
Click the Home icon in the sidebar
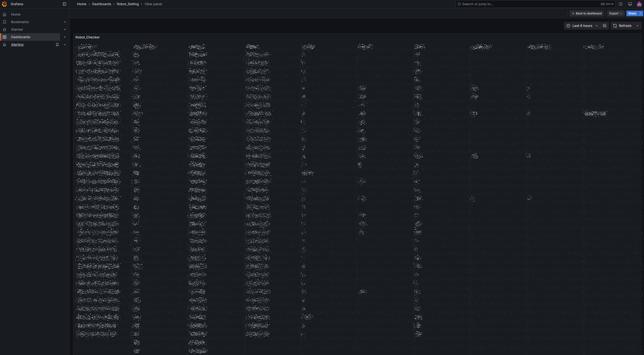5,14
